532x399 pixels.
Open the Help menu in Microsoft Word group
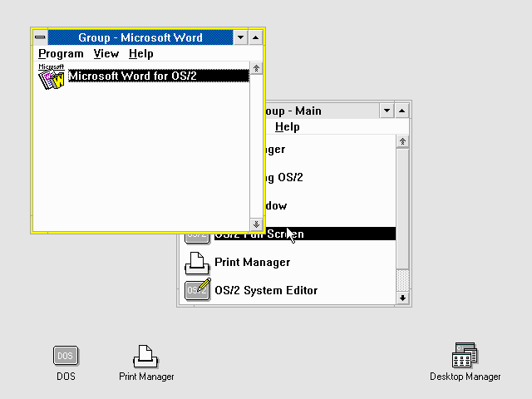coord(140,53)
